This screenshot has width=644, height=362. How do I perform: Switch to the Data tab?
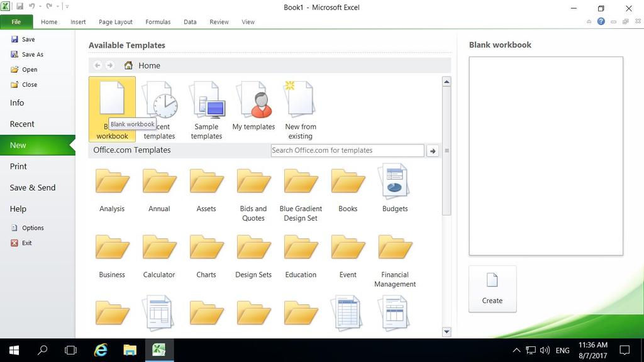pyautogui.click(x=190, y=22)
